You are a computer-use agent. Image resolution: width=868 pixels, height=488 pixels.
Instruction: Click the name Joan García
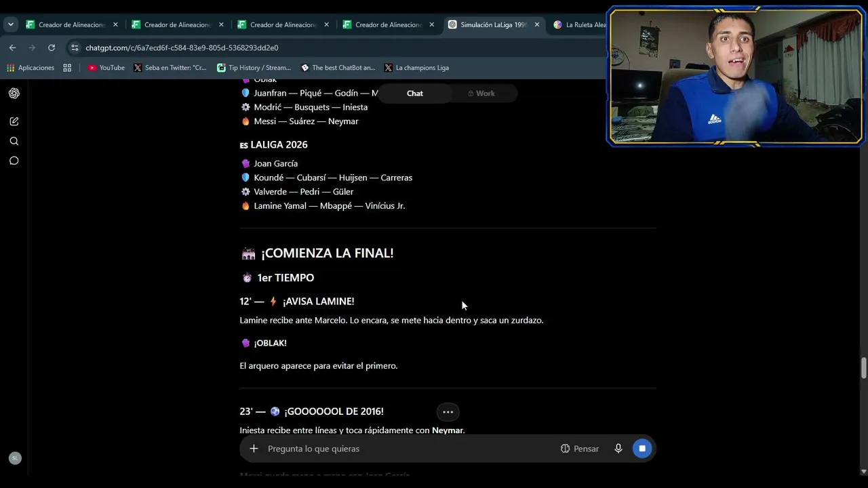tap(275, 163)
